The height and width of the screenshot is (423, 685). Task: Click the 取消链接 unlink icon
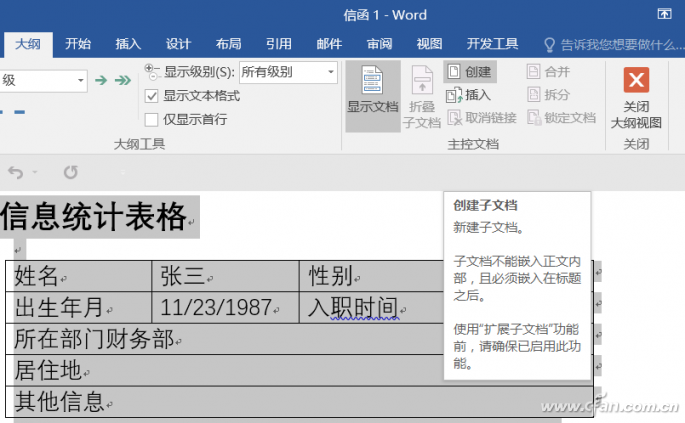455,118
